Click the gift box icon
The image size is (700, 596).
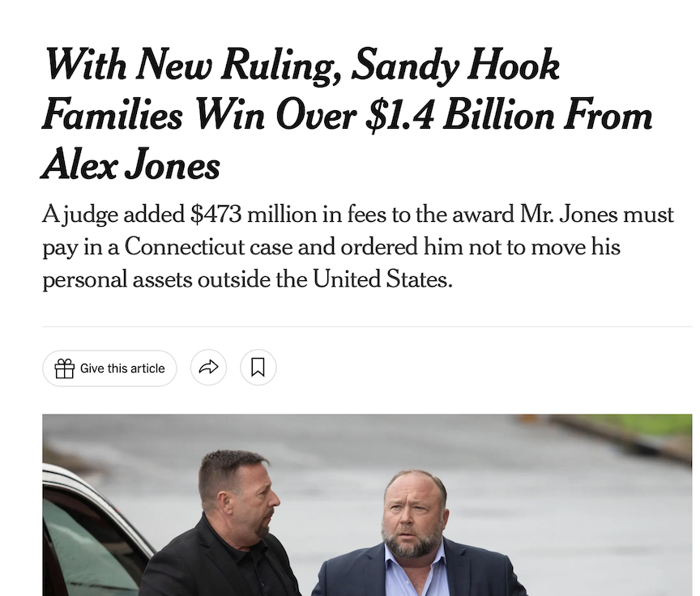[64, 368]
